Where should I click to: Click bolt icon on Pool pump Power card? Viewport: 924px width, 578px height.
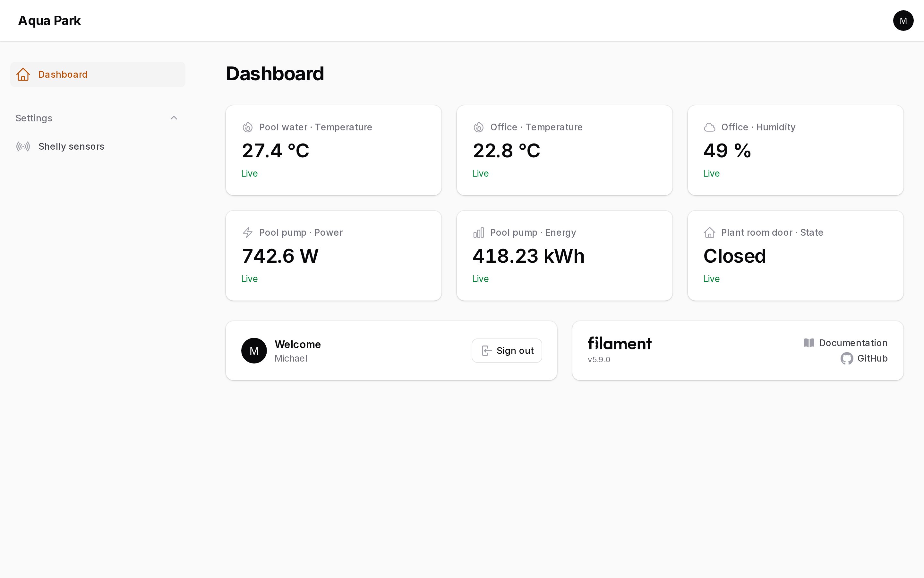coord(248,232)
